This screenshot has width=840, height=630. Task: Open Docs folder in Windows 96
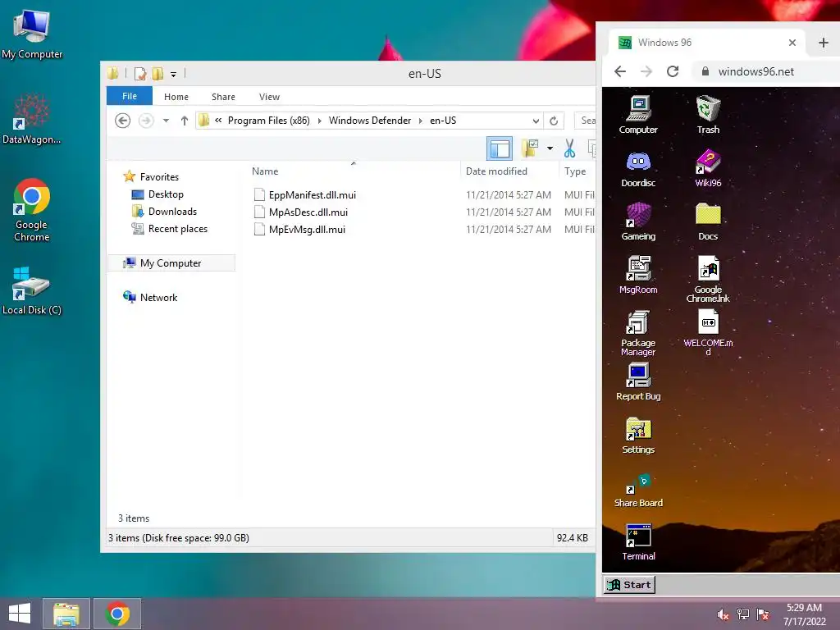(x=708, y=221)
